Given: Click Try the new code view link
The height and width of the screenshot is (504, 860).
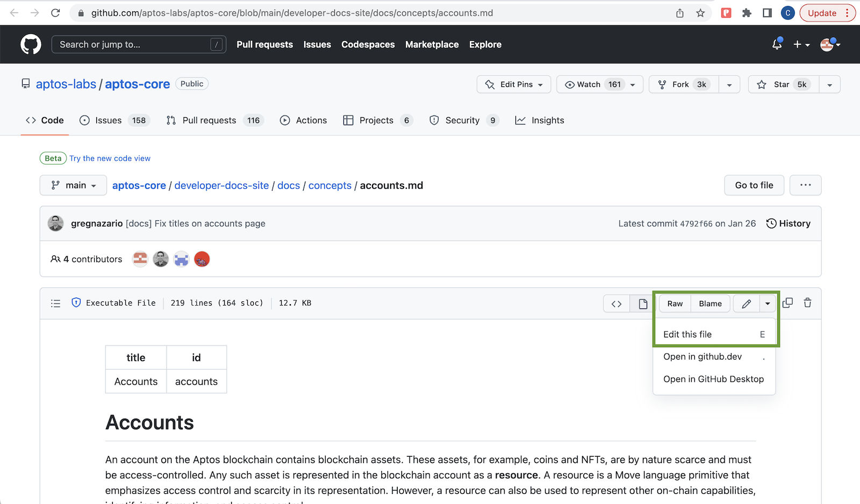Looking at the screenshot, I should pyautogui.click(x=110, y=159).
